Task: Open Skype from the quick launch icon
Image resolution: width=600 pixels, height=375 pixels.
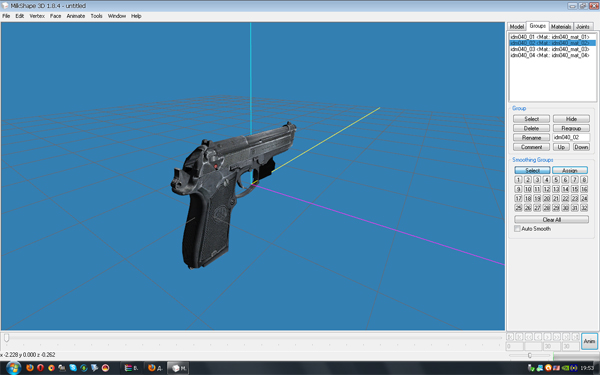Action: [x=73, y=368]
